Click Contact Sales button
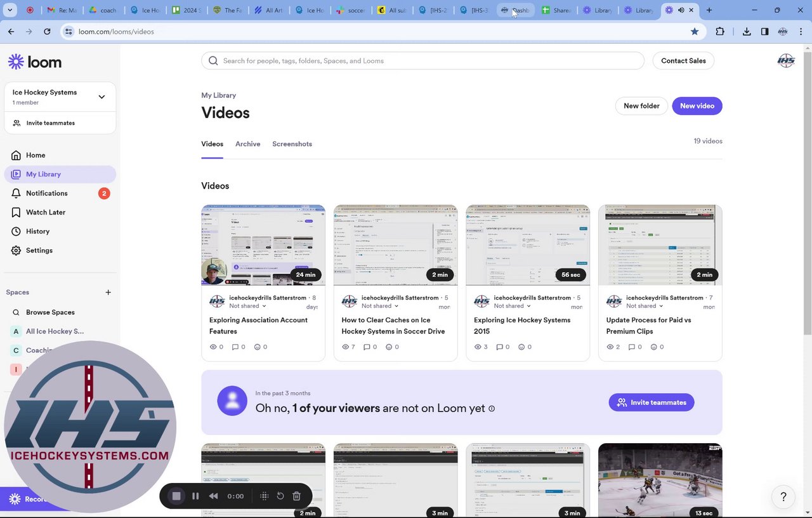Image resolution: width=812 pixels, height=518 pixels. [683, 60]
